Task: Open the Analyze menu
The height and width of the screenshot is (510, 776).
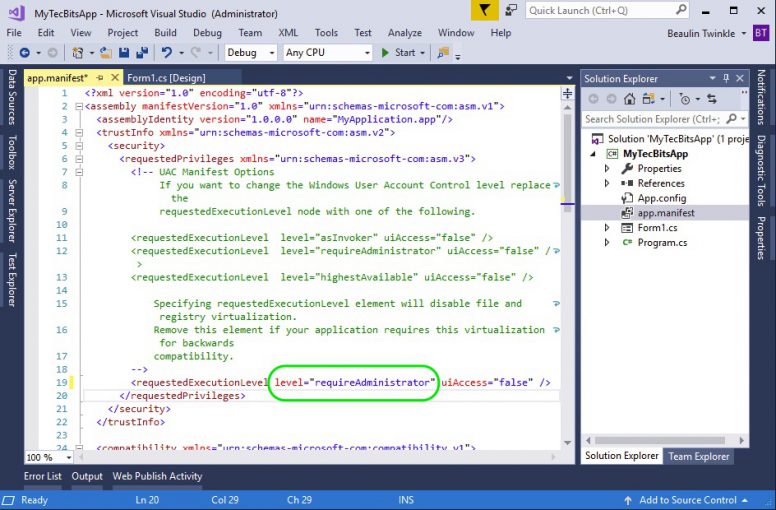Action: pos(405,33)
